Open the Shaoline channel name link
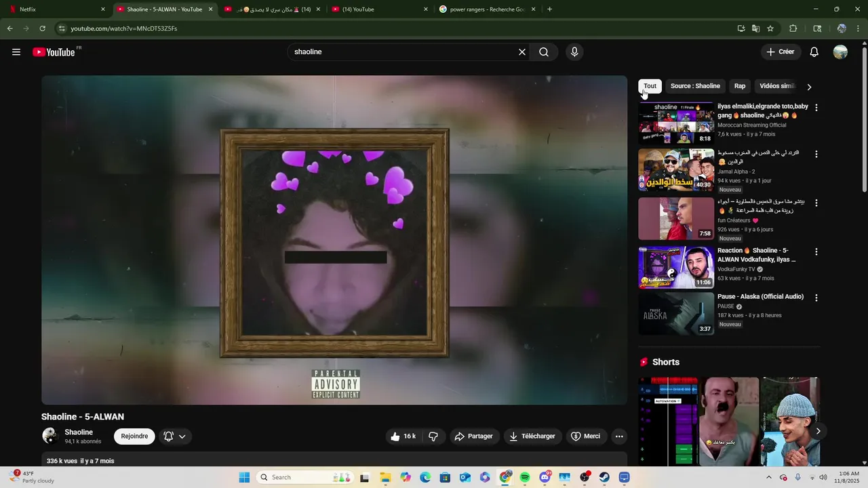 point(79,432)
